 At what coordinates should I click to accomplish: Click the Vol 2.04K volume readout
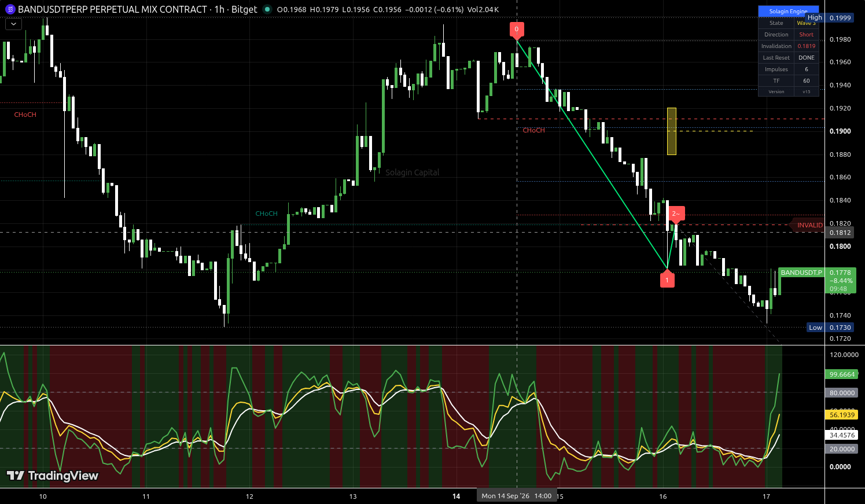pos(483,10)
